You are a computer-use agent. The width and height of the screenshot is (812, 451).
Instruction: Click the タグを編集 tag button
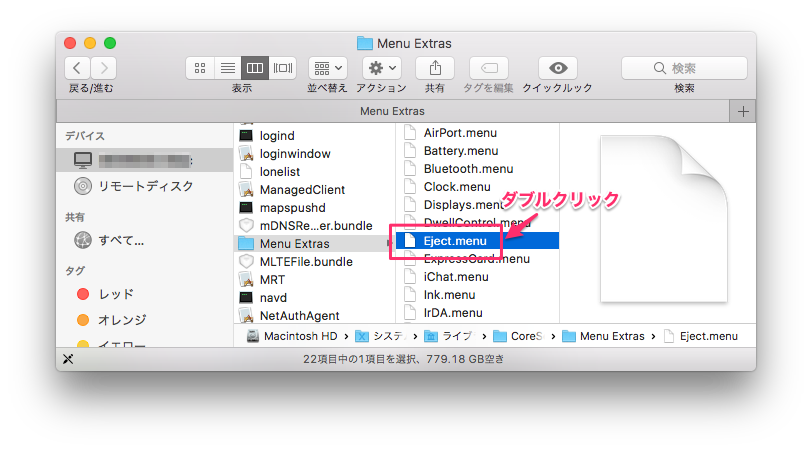pyautogui.click(x=489, y=68)
